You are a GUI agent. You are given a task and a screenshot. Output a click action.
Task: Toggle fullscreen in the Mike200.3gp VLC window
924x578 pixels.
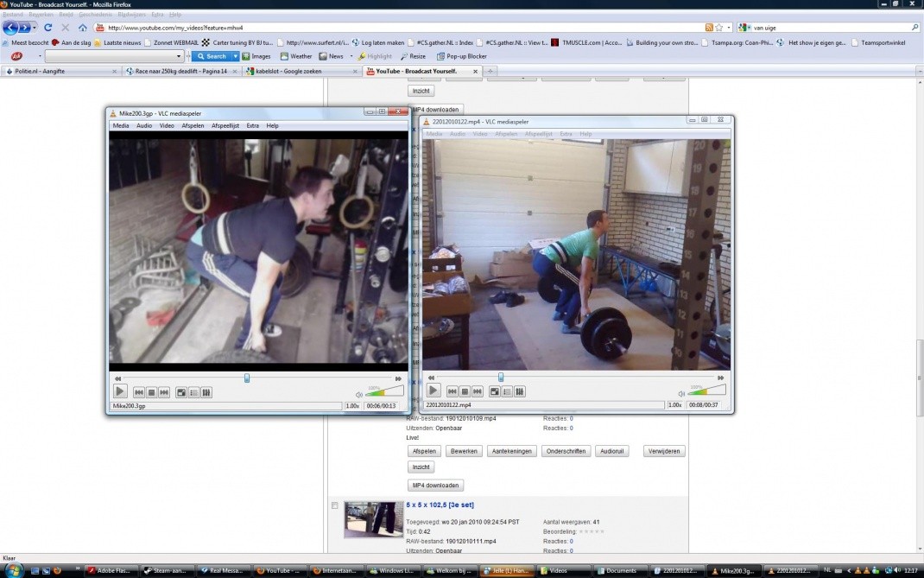click(x=181, y=392)
